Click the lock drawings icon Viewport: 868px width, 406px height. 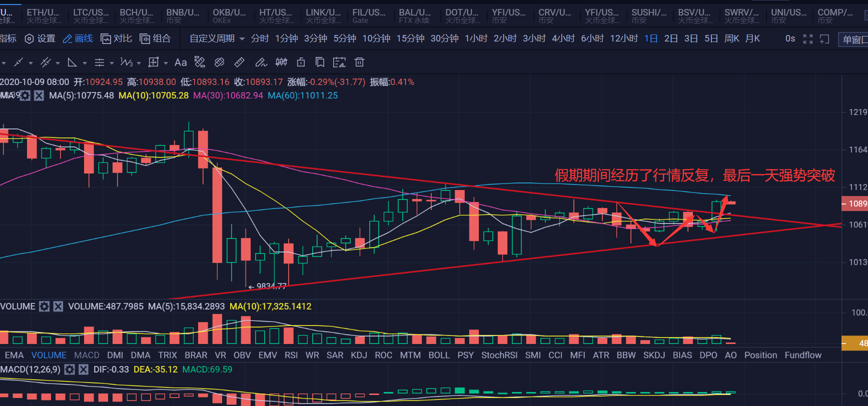point(301,62)
